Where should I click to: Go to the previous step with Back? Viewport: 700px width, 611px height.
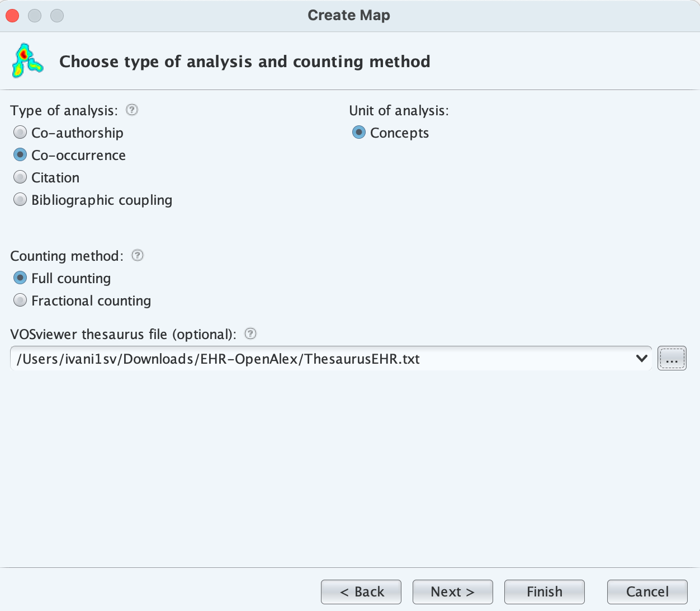click(x=361, y=591)
